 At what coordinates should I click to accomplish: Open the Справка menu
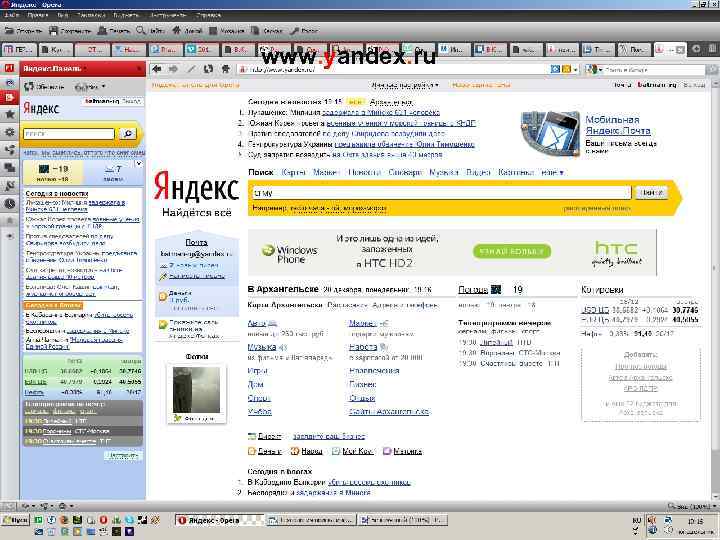coord(208,15)
